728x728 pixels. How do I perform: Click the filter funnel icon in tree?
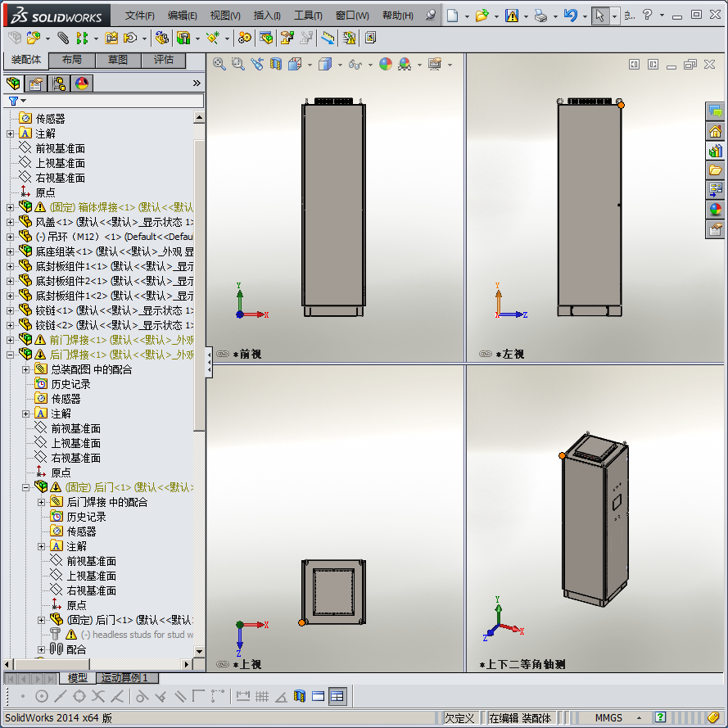(13, 101)
